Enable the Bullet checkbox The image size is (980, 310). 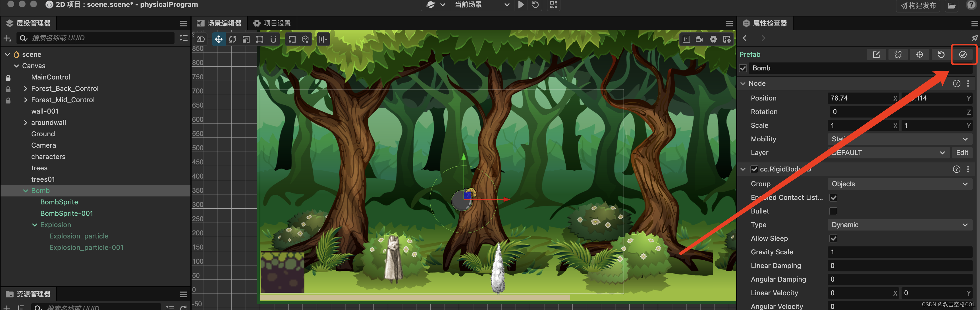[833, 211]
